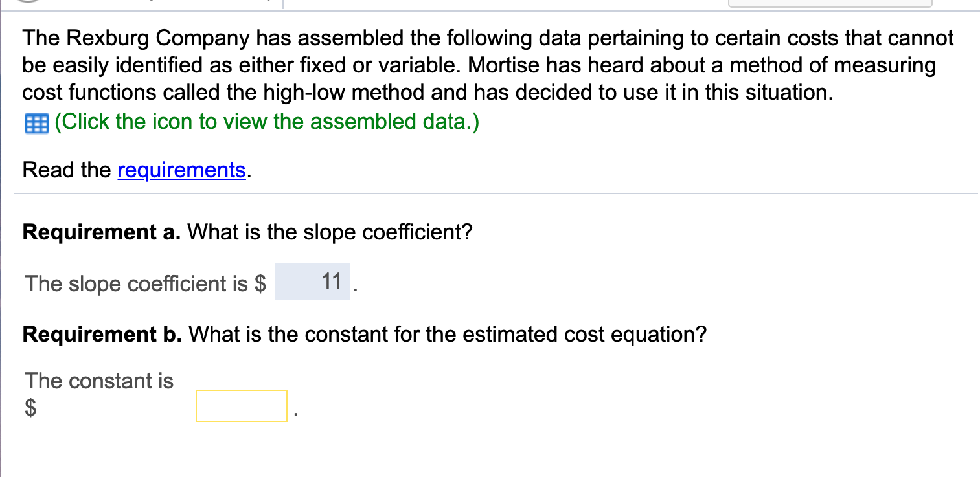Click the assembled data table icon
The image size is (980, 477).
[36, 124]
